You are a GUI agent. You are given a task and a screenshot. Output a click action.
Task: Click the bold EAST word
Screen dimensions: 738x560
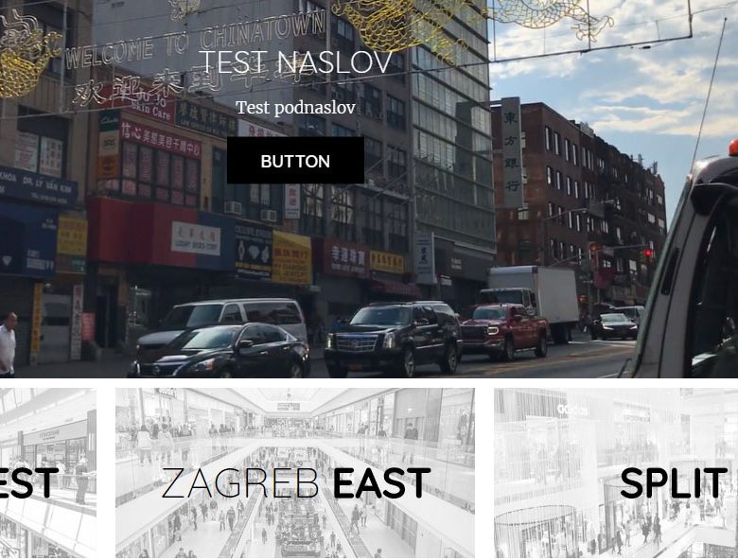pyautogui.click(x=381, y=482)
